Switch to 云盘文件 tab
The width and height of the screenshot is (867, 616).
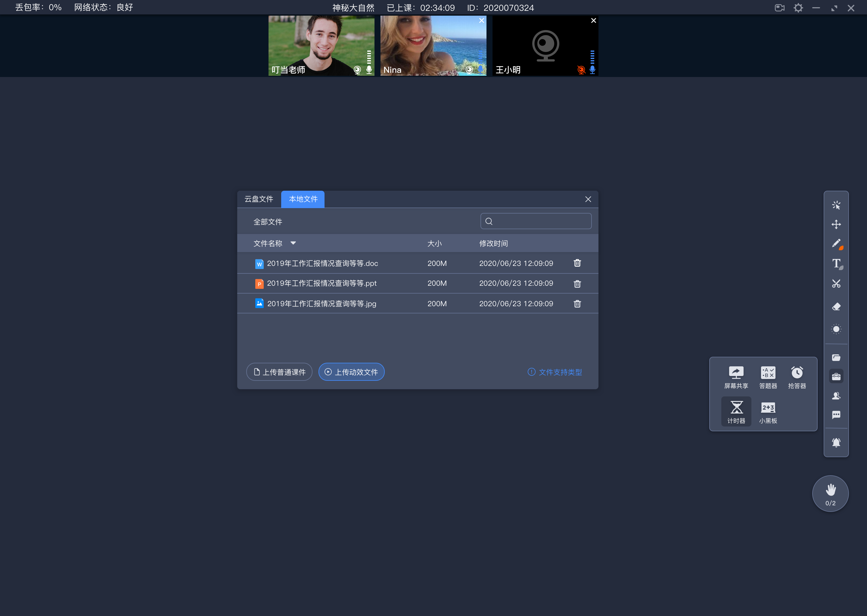(x=259, y=199)
